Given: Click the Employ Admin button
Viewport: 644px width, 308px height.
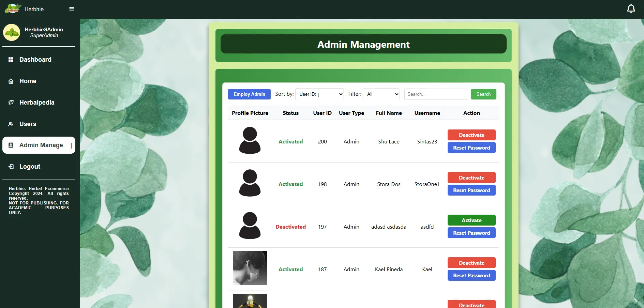Looking at the screenshot, I should coord(249,94).
